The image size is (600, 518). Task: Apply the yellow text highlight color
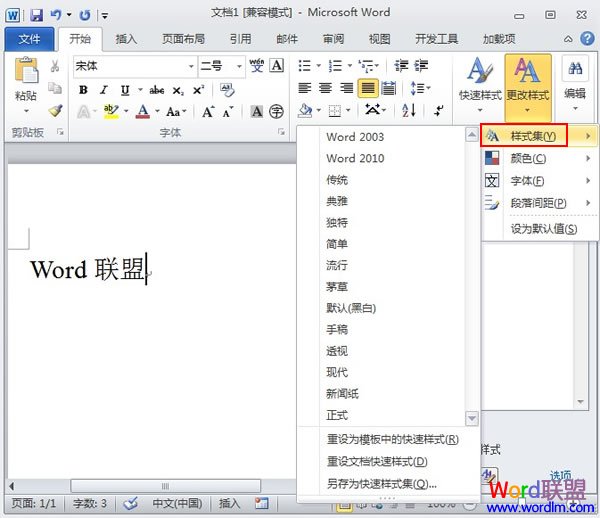[111, 112]
